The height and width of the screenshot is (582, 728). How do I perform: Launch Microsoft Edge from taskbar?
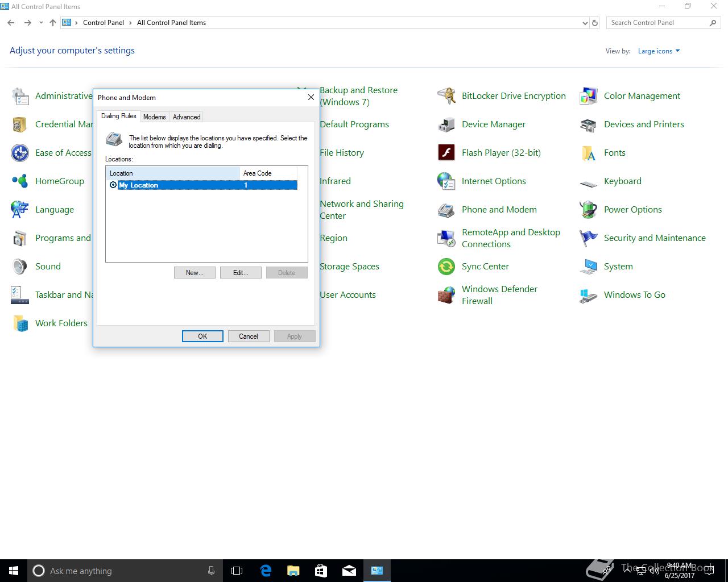coord(266,571)
